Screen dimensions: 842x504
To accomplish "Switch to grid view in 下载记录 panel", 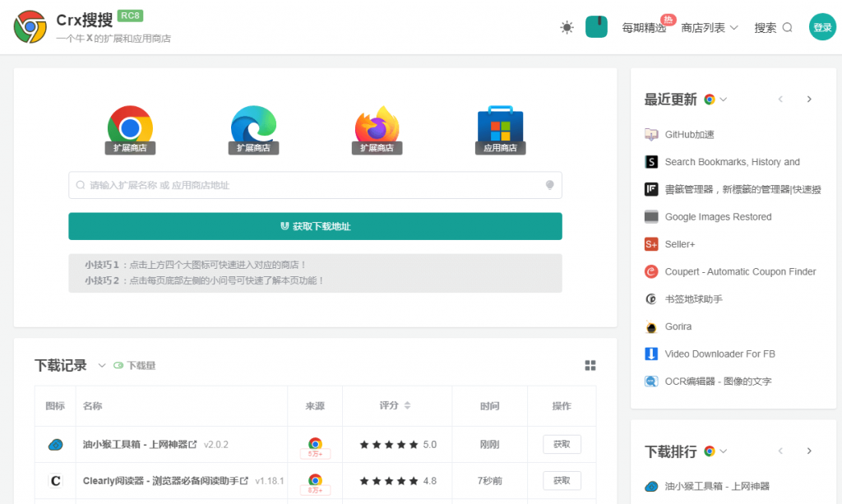I will tap(590, 365).
